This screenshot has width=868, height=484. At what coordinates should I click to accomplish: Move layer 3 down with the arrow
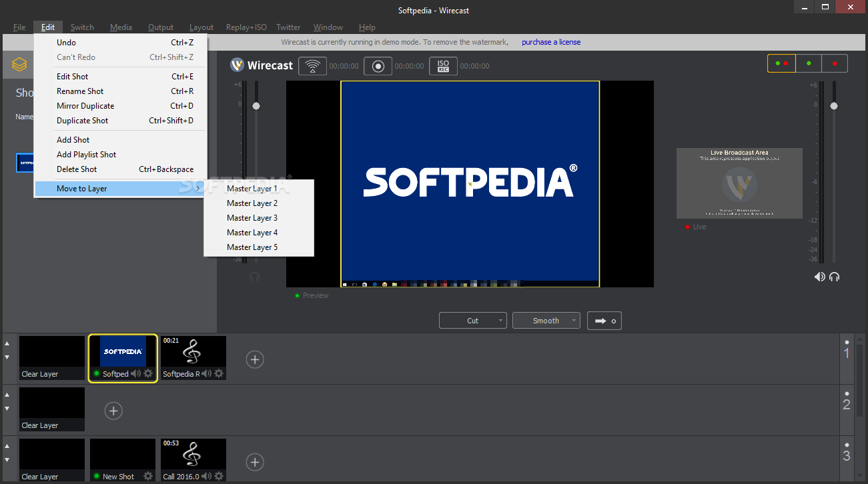coord(7,459)
